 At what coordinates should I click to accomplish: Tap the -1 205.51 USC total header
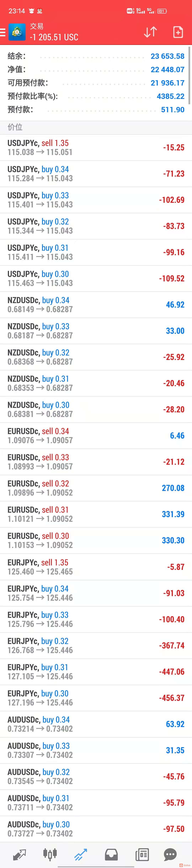[x=54, y=37]
